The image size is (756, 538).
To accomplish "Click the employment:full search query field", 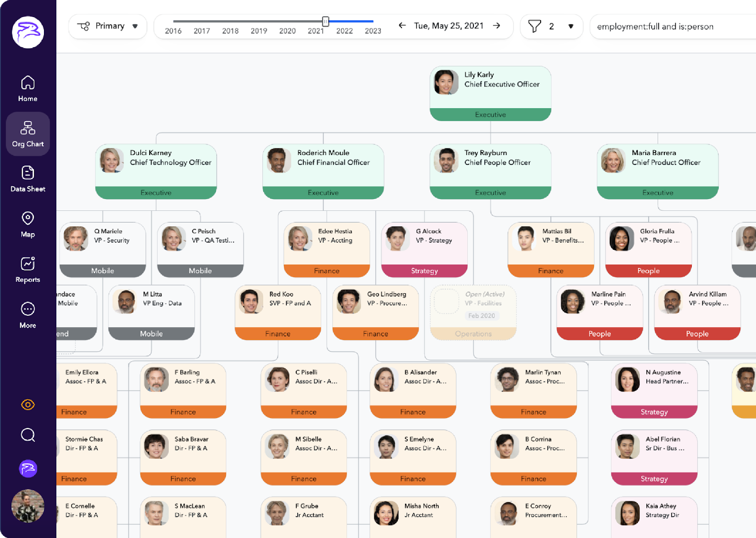I will (661, 26).
